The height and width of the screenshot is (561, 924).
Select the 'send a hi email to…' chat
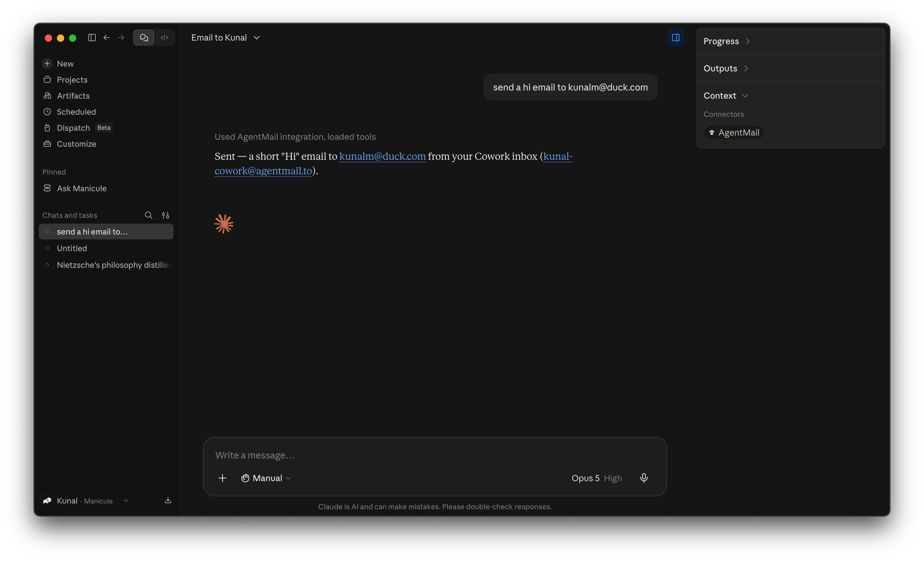[106, 231]
